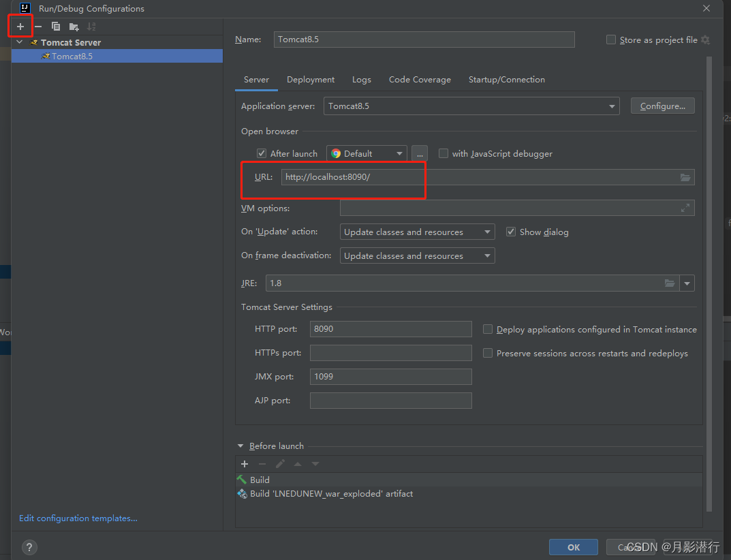
Task: Click the folder icon in the URL field
Action: point(685,177)
